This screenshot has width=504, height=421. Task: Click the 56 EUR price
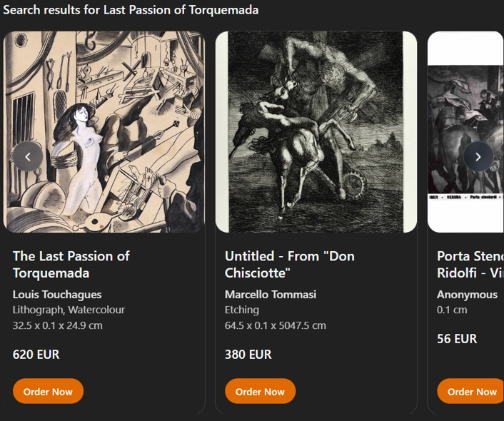point(457,338)
